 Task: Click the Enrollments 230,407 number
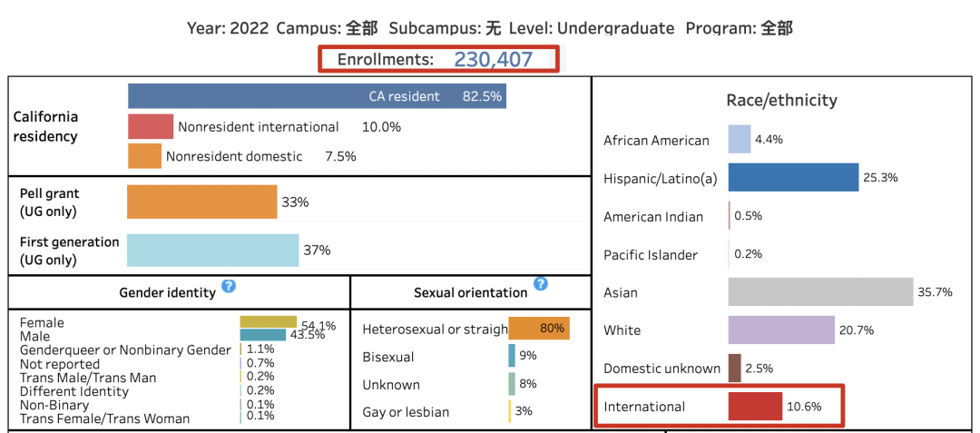click(x=494, y=60)
